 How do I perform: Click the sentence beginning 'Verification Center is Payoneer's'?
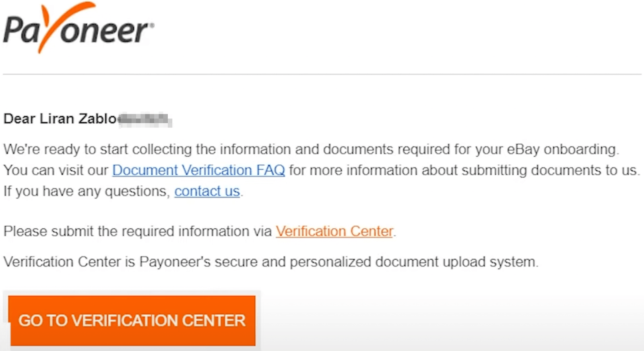271,262
